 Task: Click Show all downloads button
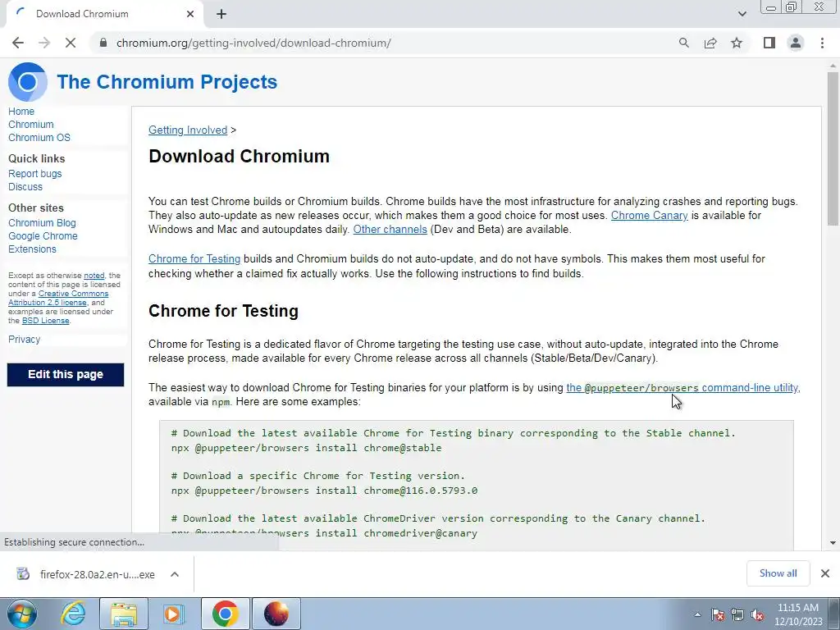[778, 573]
